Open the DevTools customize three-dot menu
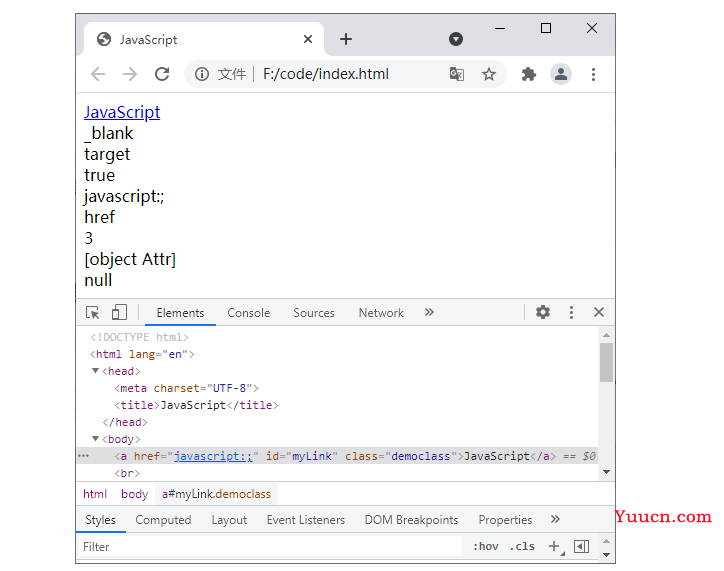The height and width of the screenshot is (571, 724). point(571,313)
